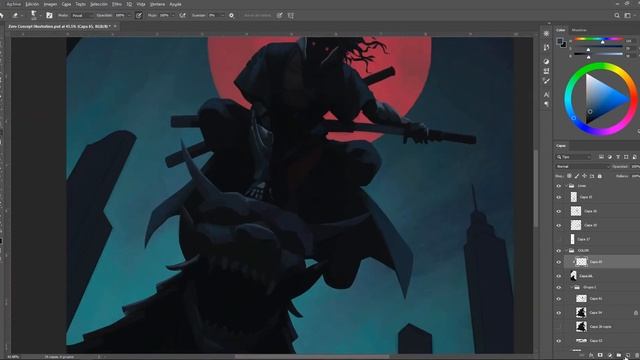Create a new group folder icon
This screenshot has width=640, height=360.
pos(619,355)
